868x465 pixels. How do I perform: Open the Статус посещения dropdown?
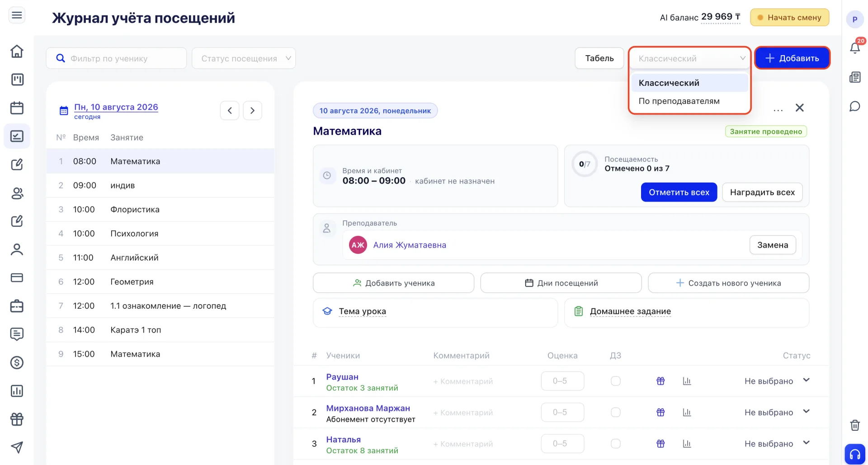244,58
